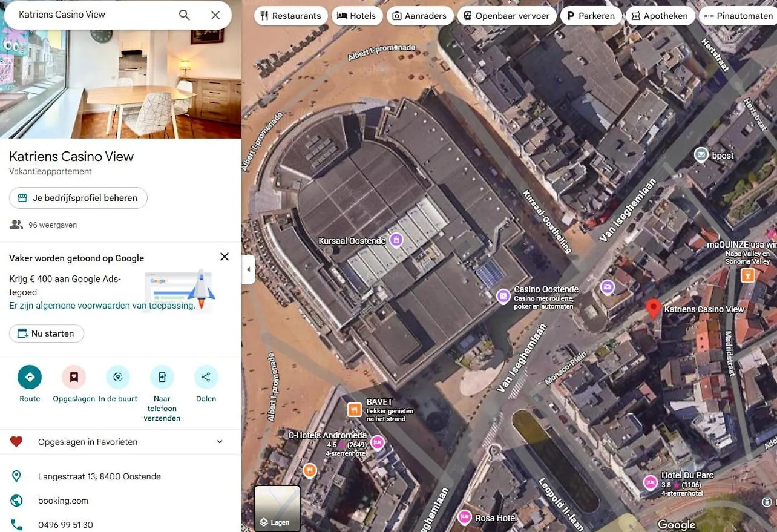Click the Vakantieappartement category label
This screenshot has height=532, width=777.
pyautogui.click(x=50, y=171)
